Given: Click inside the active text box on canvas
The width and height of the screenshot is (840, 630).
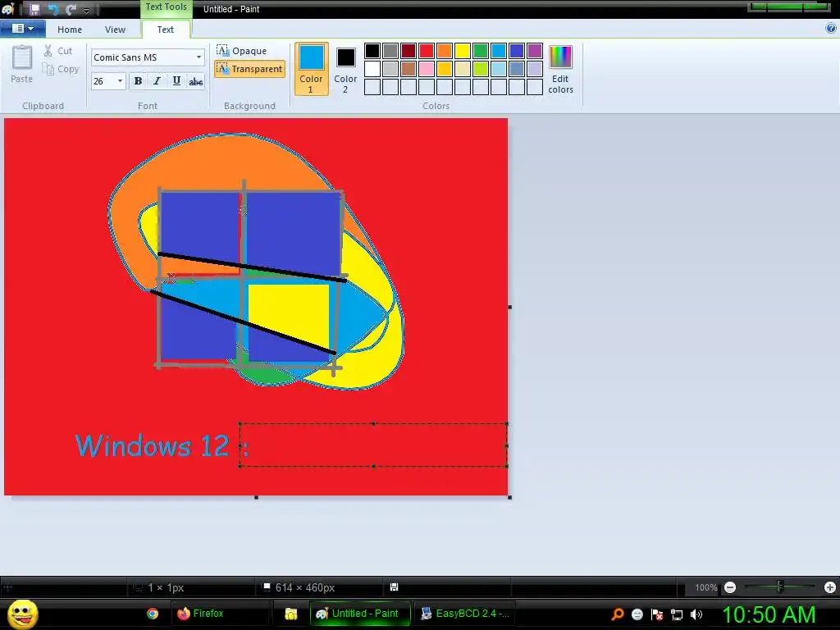Looking at the screenshot, I should [x=373, y=445].
